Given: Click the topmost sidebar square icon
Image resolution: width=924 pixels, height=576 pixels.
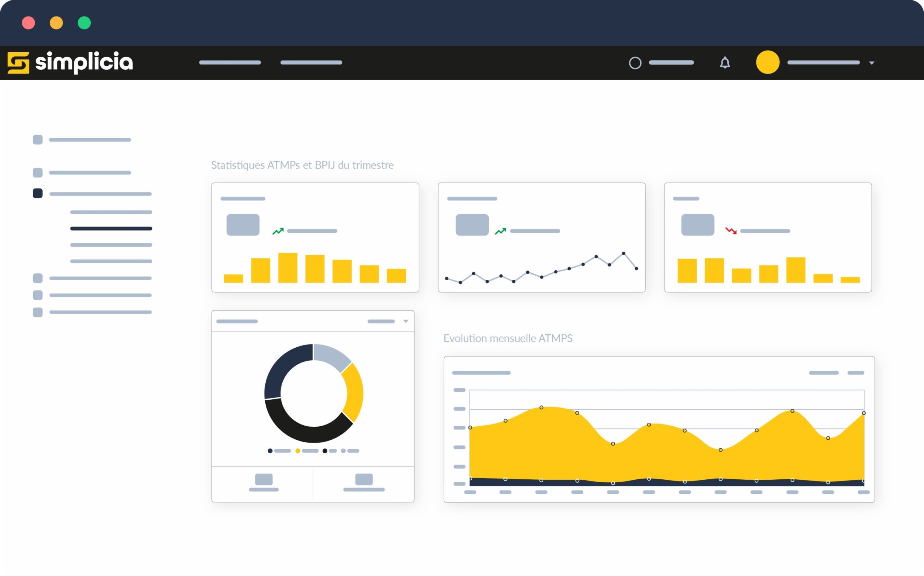Looking at the screenshot, I should coord(38,140).
